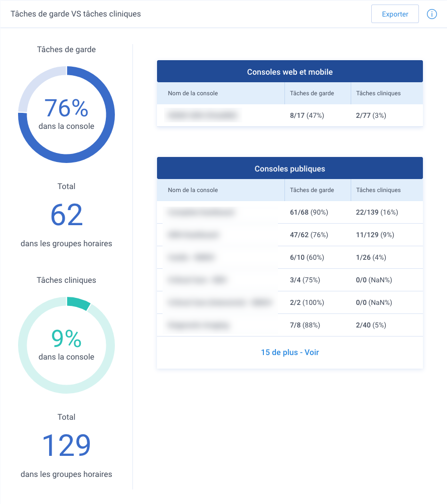The image size is (447, 504).
Task: Click the 7/8 (88%) console row
Action: (290, 325)
